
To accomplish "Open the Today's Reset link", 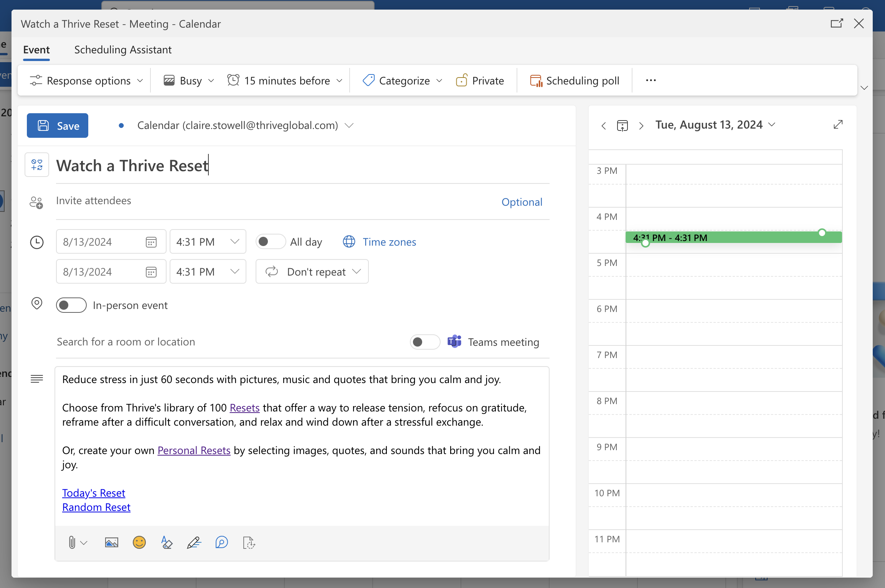I will [94, 493].
